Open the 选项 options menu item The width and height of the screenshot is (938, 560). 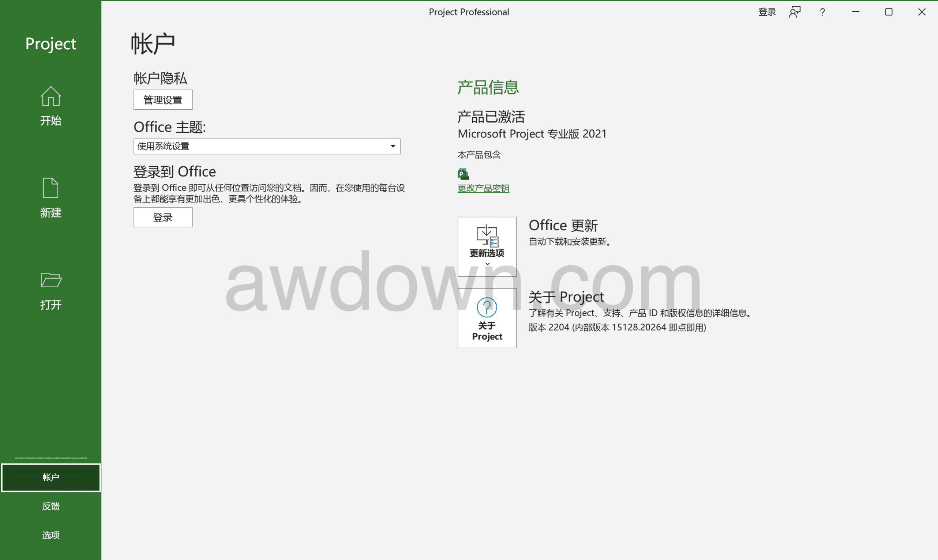(50, 535)
